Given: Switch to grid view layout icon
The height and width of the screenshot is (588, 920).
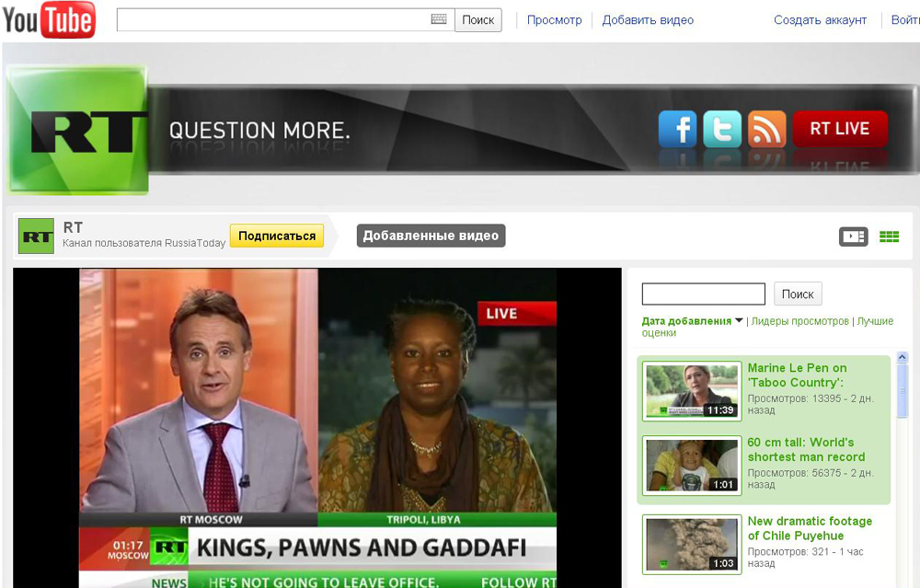Looking at the screenshot, I should click(x=889, y=236).
